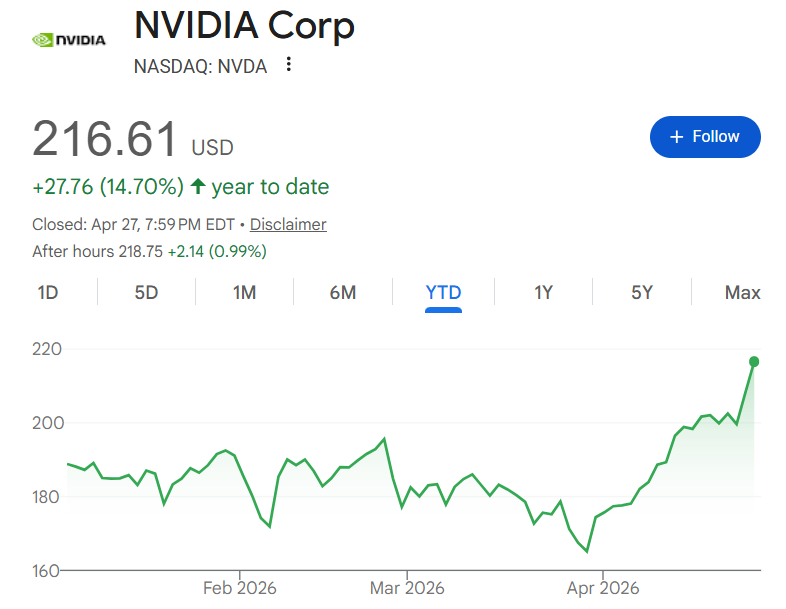Viewport: 786px width, 609px height.
Task: Click the Apr 2026 axis label
Action: (602, 588)
